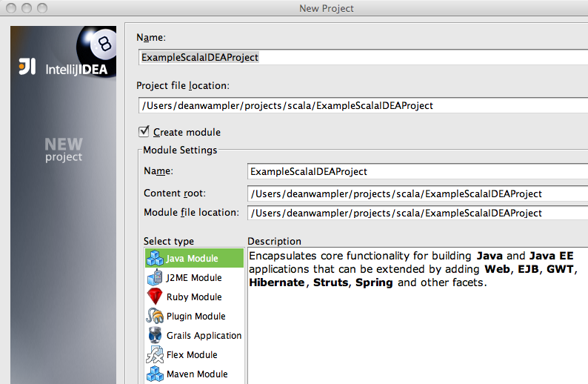Click the Flex Module icon
Screen dimensions: 588x384
click(155, 354)
